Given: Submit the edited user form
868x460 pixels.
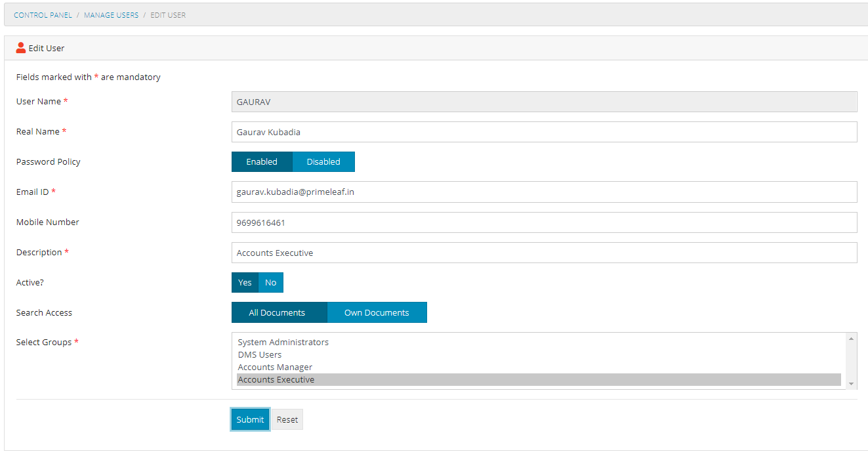Looking at the screenshot, I should coord(249,419).
